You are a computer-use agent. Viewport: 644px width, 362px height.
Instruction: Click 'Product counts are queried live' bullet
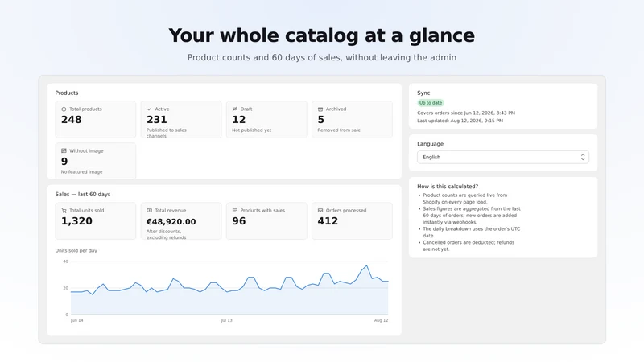465,199
